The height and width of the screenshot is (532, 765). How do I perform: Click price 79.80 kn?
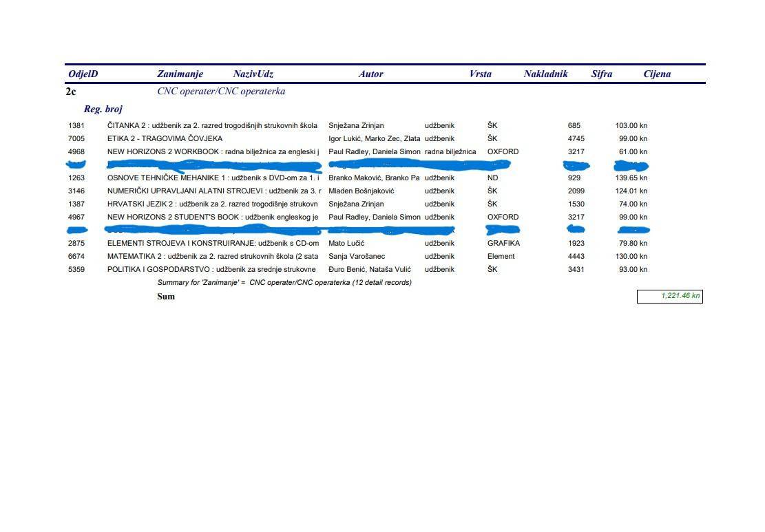pos(633,244)
